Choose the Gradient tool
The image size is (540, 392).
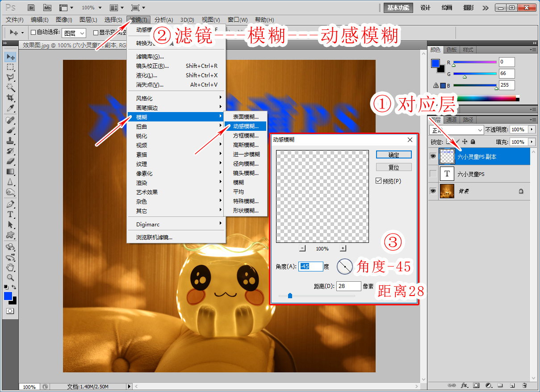[x=10, y=171]
